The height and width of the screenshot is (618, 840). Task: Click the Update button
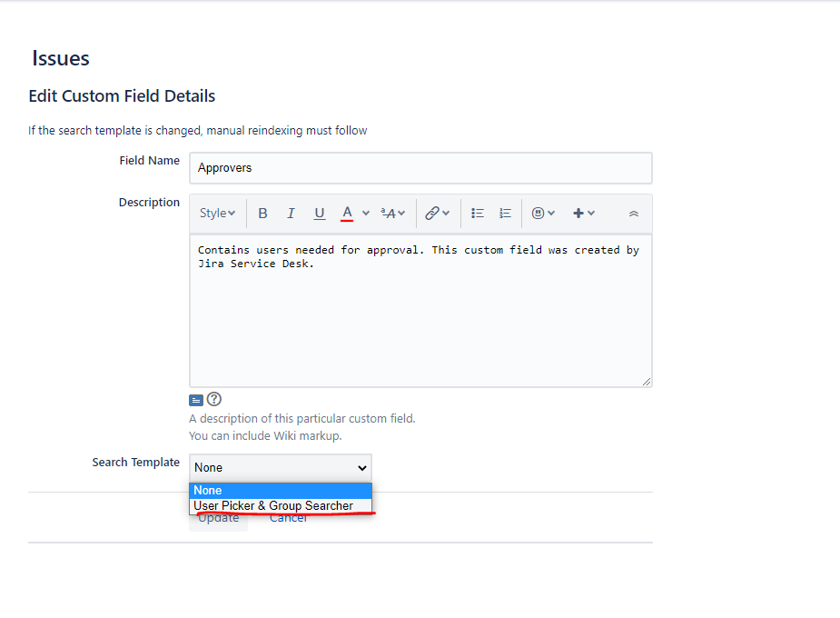[x=218, y=519]
